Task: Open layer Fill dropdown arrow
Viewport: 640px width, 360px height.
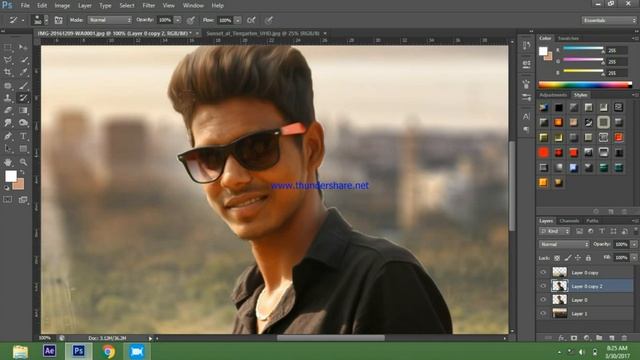Action: tap(634, 258)
